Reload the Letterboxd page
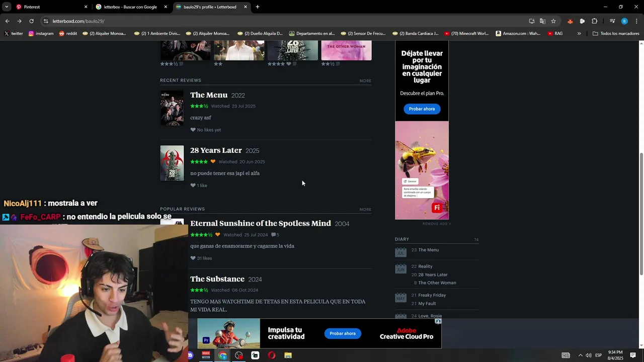 point(31,21)
